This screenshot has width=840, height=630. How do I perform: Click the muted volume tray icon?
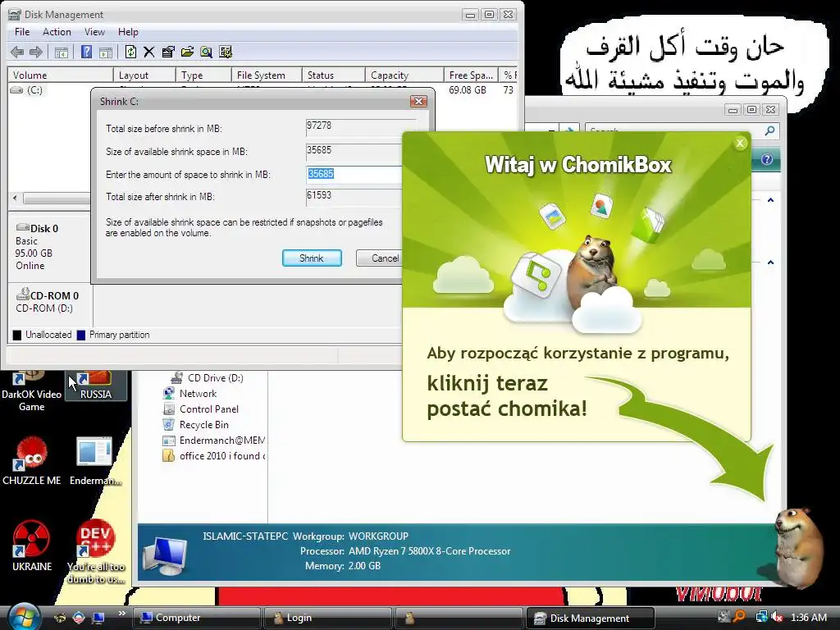pyautogui.click(x=778, y=617)
